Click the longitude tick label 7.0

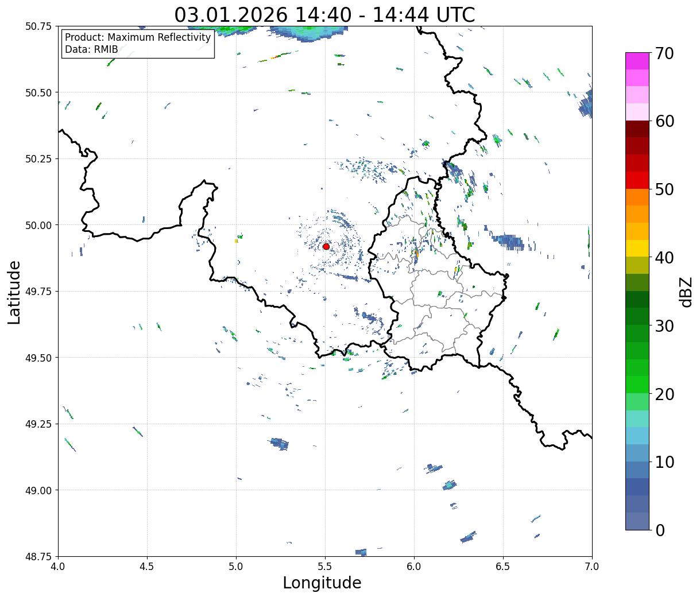592,566
